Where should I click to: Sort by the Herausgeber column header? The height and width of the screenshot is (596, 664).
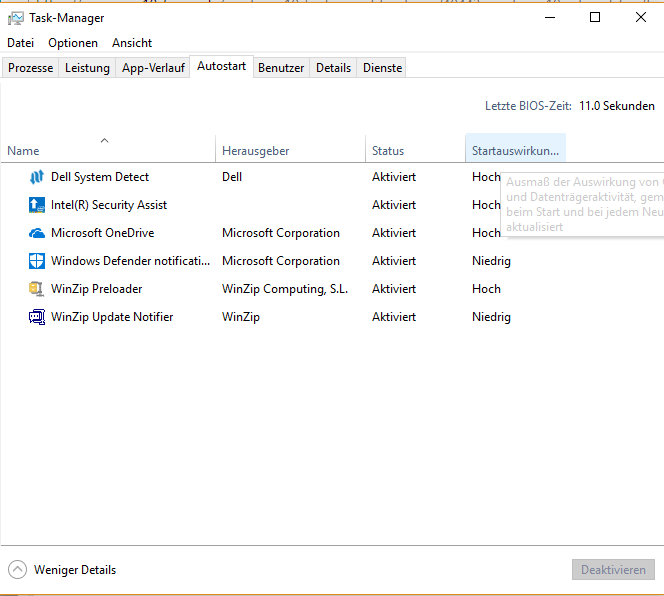pyautogui.click(x=290, y=148)
